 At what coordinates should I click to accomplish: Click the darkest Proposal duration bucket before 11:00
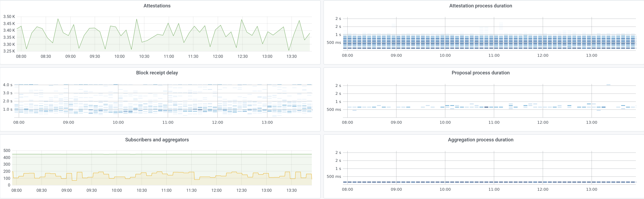click(x=486, y=107)
